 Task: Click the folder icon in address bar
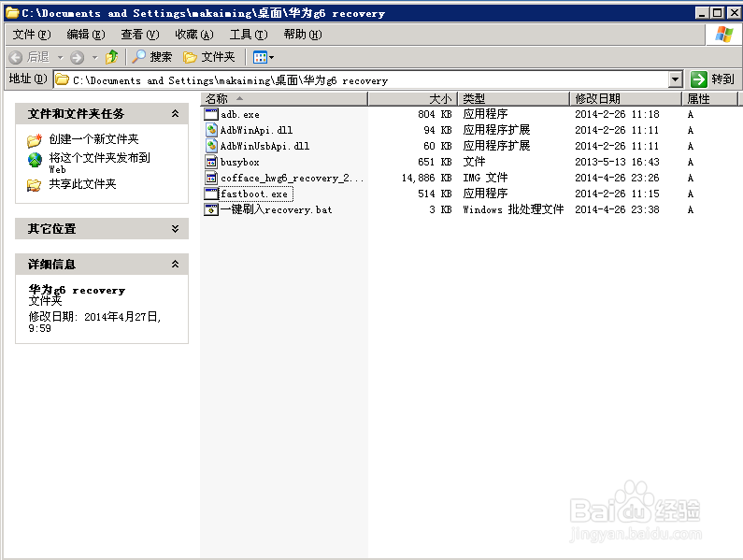[x=62, y=79]
